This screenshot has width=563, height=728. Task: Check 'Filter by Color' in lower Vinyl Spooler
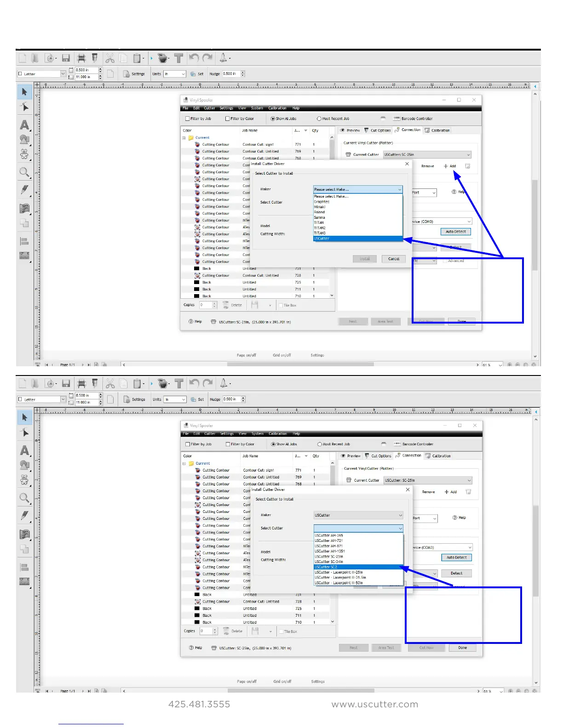pos(228,444)
